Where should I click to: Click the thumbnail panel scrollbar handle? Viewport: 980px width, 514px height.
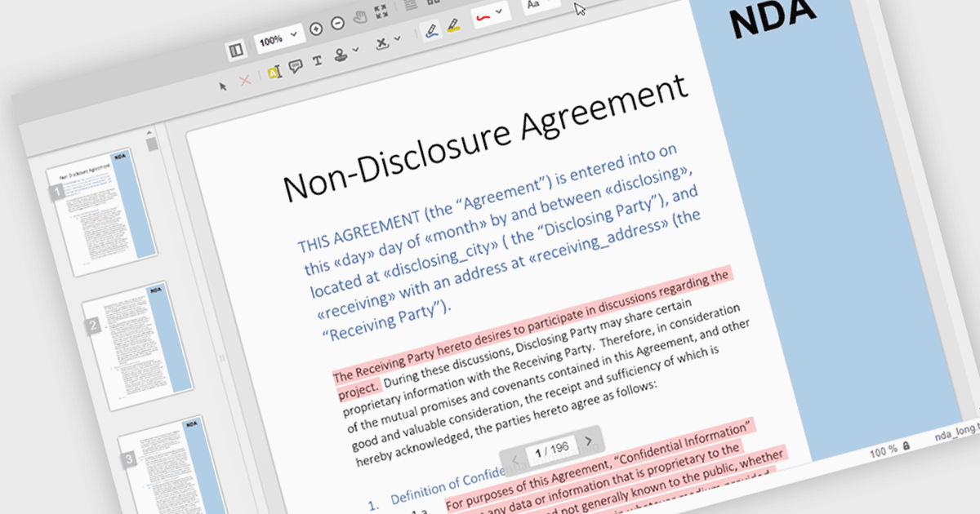point(152,144)
